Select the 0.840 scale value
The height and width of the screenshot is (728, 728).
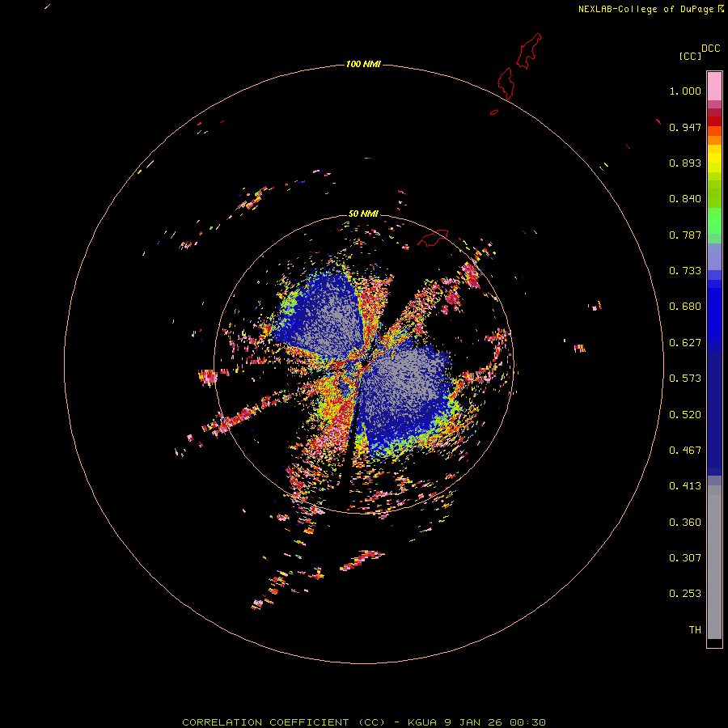(685, 199)
